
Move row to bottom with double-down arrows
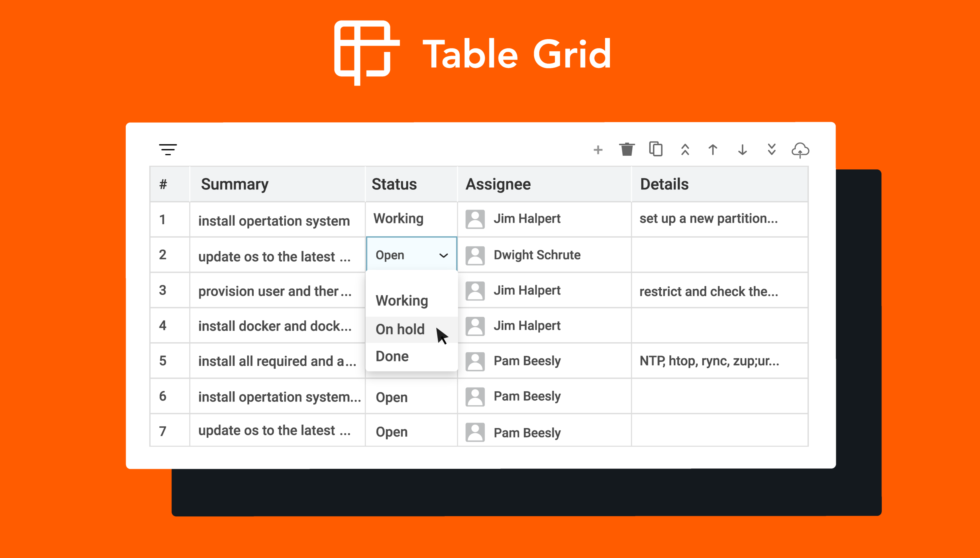(x=771, y=149)
